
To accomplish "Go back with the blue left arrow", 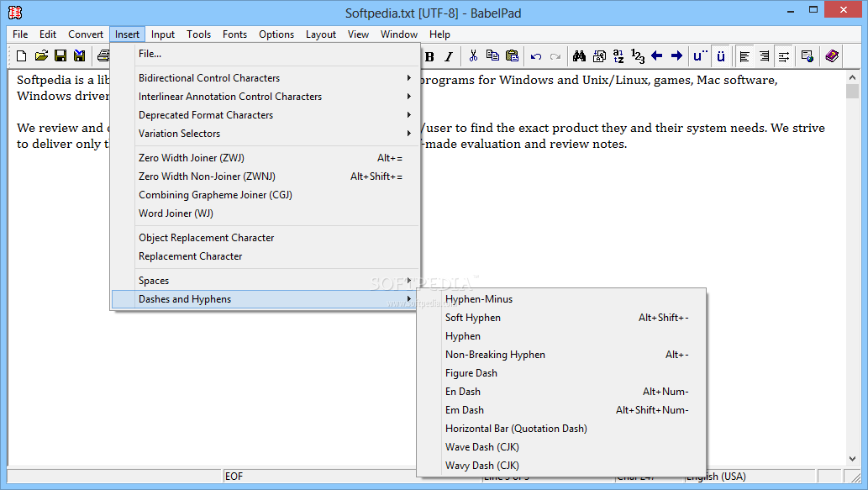I will (x=657, y=56).
